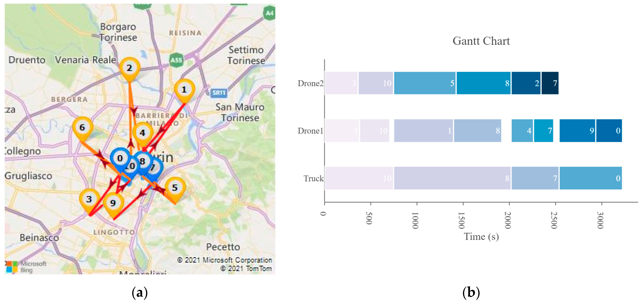Click the Drone2 bar segment labeled 8
Screen dimensions: 644x303
coord(484,83)
